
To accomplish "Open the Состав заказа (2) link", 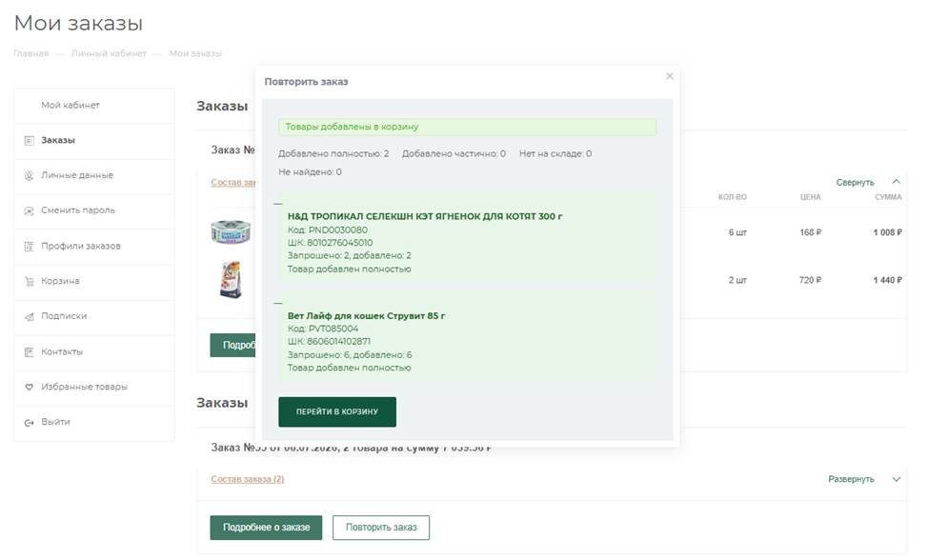I will click(x=248, y=479).
